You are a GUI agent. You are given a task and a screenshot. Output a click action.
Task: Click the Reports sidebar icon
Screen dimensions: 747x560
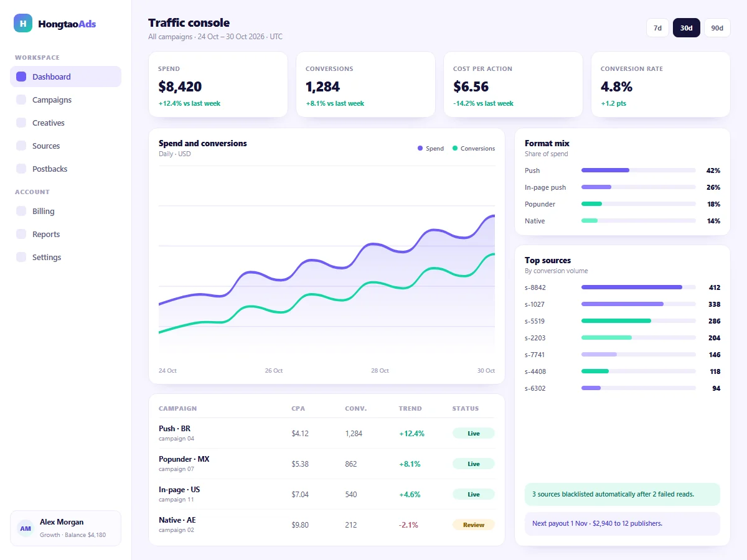click(x=21, y=234)
